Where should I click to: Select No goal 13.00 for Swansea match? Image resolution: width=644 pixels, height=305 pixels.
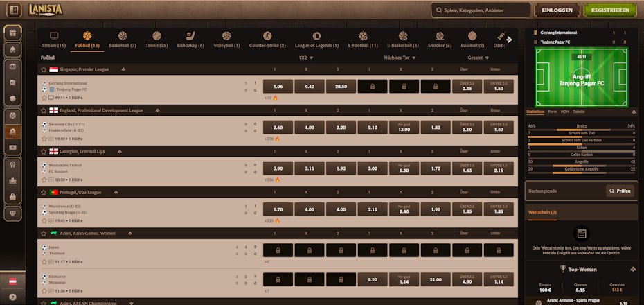pyautogui.click(x=404, y=128)
